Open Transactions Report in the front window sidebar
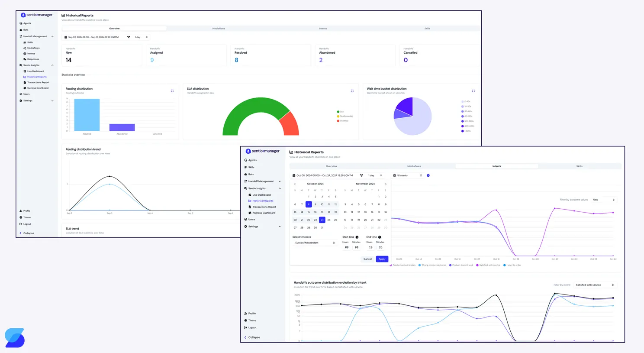The height and width of the screenshot is (353, 644). pos(262,207)
